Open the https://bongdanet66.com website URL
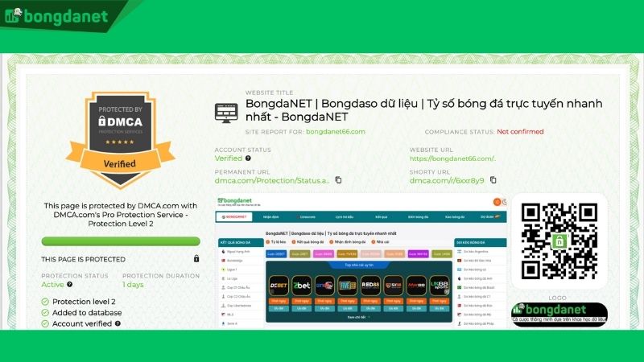 452,158
